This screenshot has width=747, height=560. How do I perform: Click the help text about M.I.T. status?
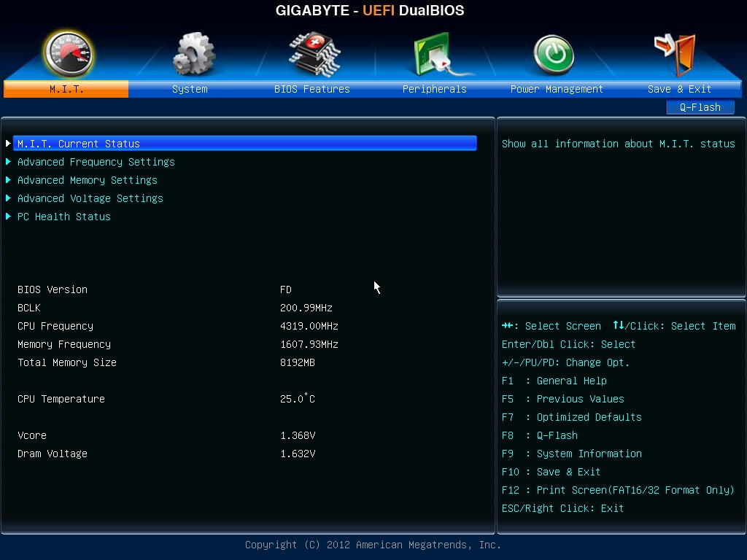(x=619, y=144)
